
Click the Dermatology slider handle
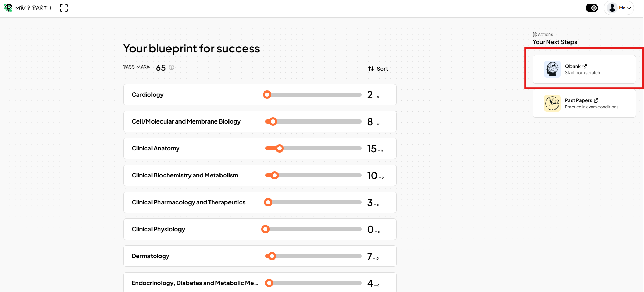click(x=272, y=256)
